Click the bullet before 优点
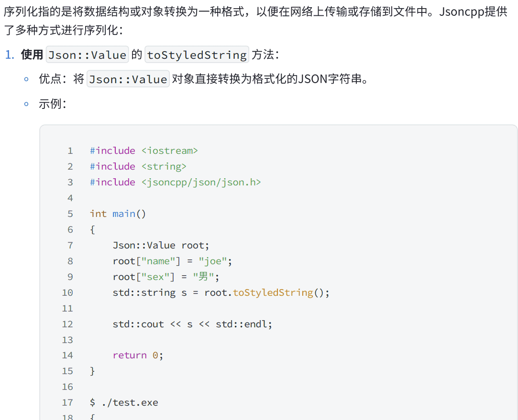Screen dimensions: 518x420 pyautogui.click(x=27, y=79)
